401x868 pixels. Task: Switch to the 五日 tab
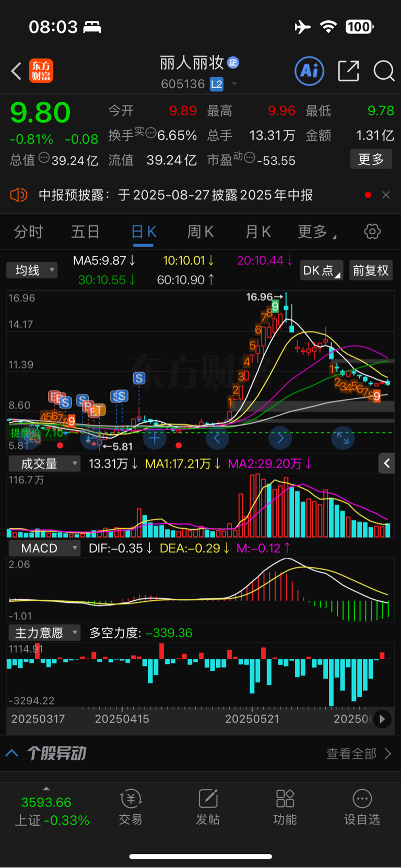coord(85,231)
